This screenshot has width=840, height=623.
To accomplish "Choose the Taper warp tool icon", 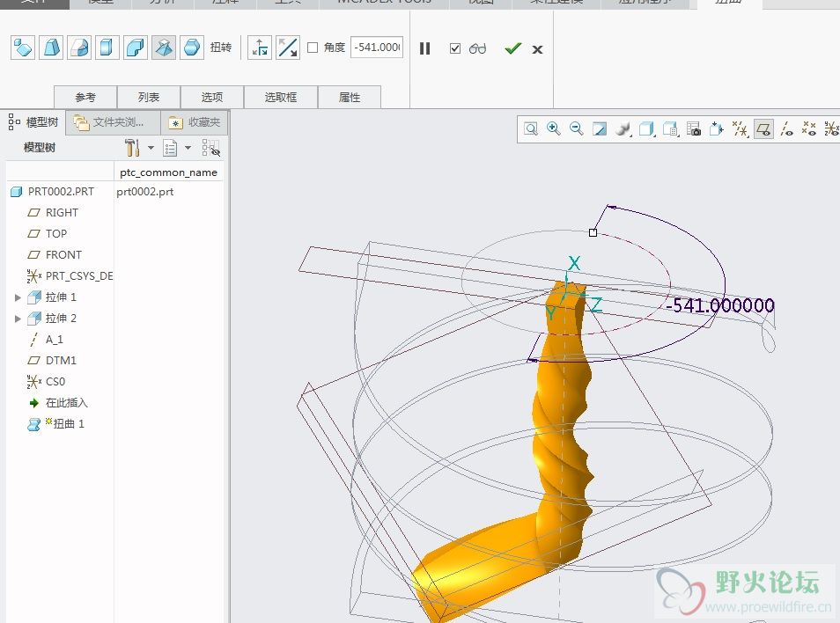I will pyautogui.click(x=51, y=48).
